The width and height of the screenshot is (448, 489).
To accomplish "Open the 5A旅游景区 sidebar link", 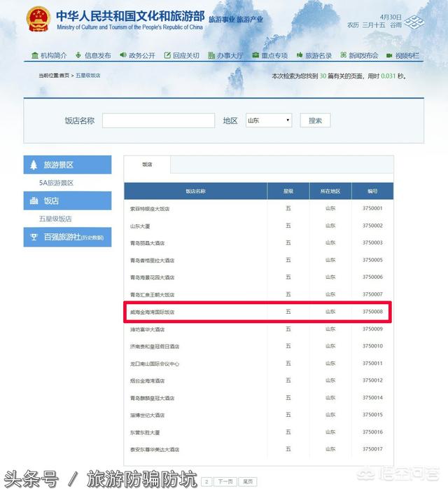I will pyautogui.click(x=56, y=183).
